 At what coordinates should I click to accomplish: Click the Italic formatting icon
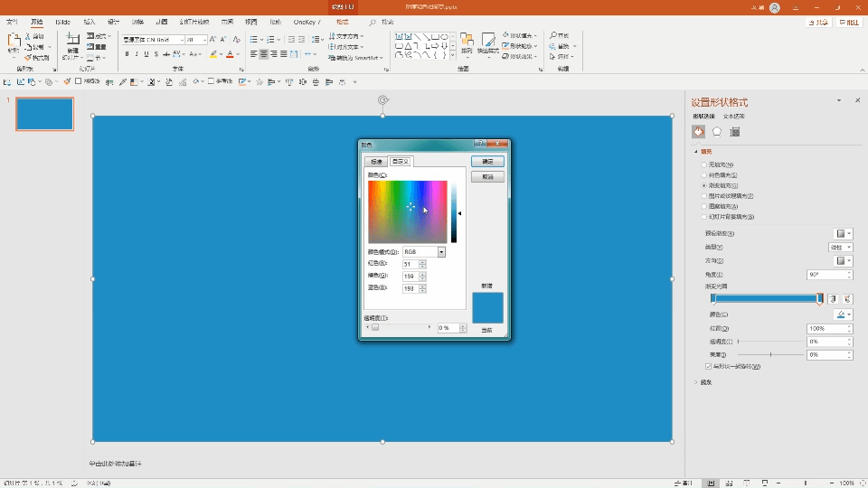(x=137, y=54)
